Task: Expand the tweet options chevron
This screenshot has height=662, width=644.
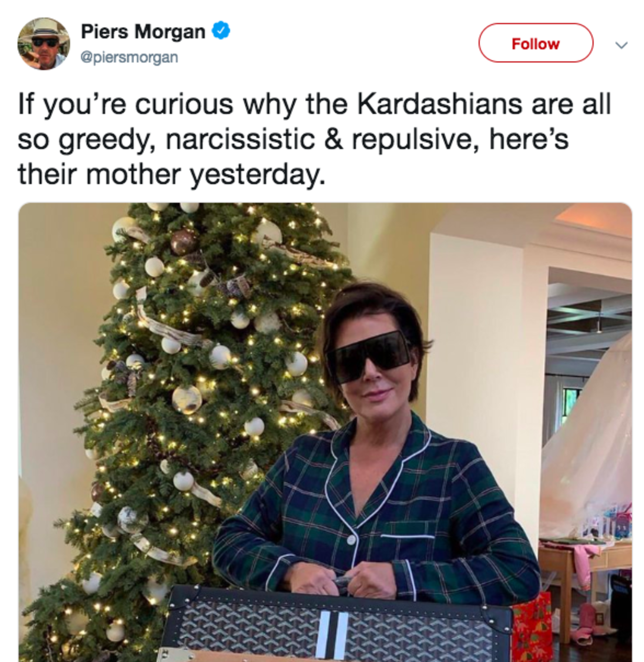Action: pyautogui.click(x=621, y=45)
